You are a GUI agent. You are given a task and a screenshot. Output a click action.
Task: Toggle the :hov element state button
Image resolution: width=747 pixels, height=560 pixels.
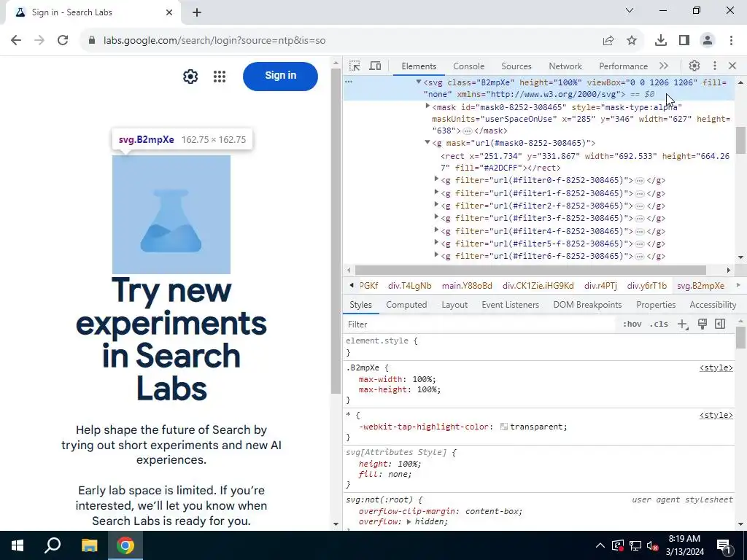pyautogui.click(x=632, y=324)
